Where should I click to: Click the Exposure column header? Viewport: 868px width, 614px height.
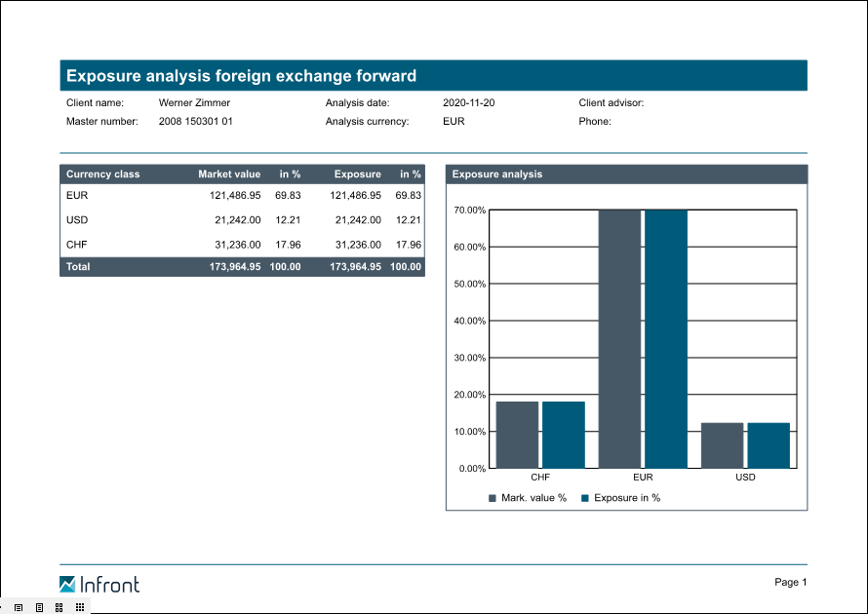point(357,174)
